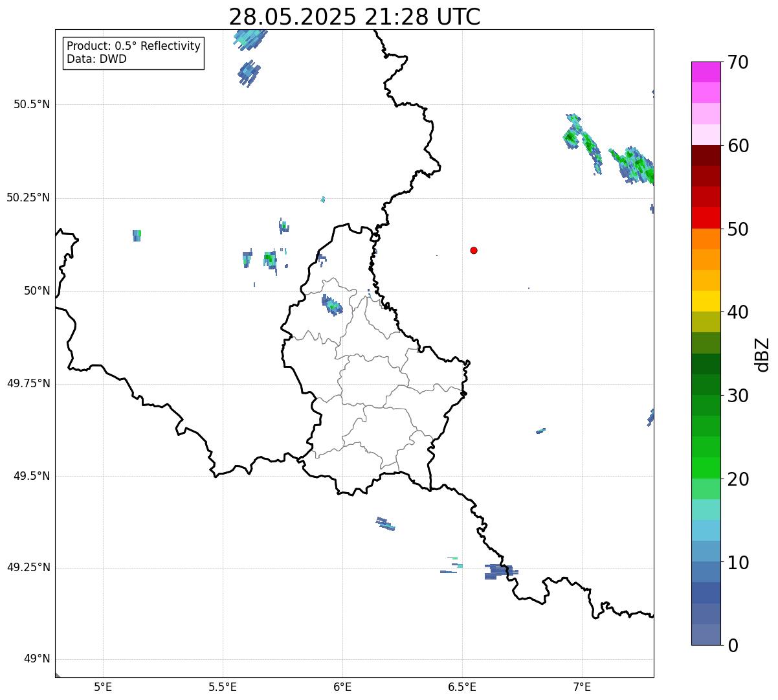Click the green radar echo cluster near 7°E, 50.4°N
This screenshot has width=778, height=700.
(x=582, y=143)
